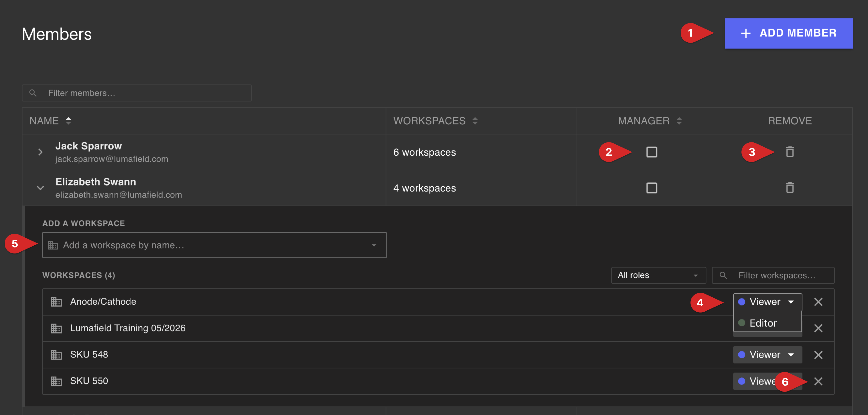Click the Viewer blue dot for SKU 550
This screenshot has width=868, height=415.
[x=742, y=381]
